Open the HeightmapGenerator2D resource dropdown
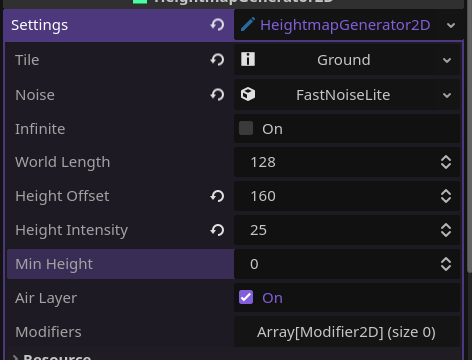Viewport: 472px width, 360px height. (451, 25)
